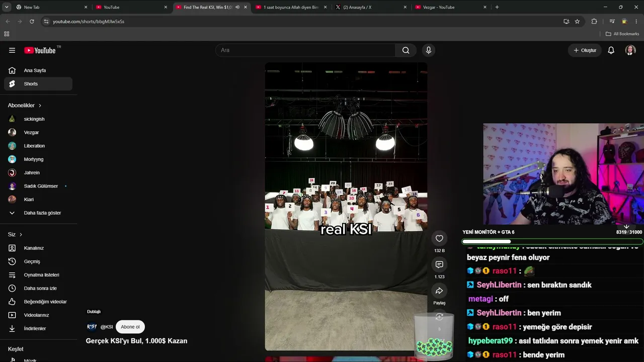The height and width of the screenshot is (362, 644).
Task: Bookmark this page with the star
Action: [x=577, y=22]
